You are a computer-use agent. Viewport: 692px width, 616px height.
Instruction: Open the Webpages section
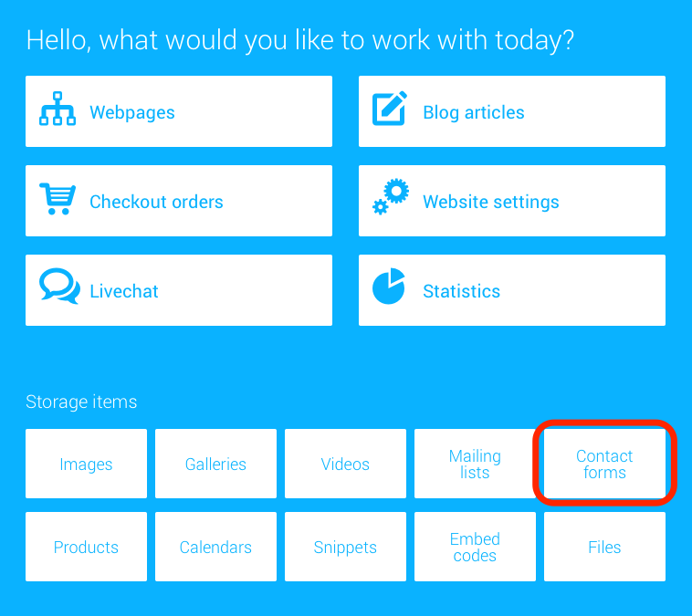pyautogui.click(x=179, y=111)
